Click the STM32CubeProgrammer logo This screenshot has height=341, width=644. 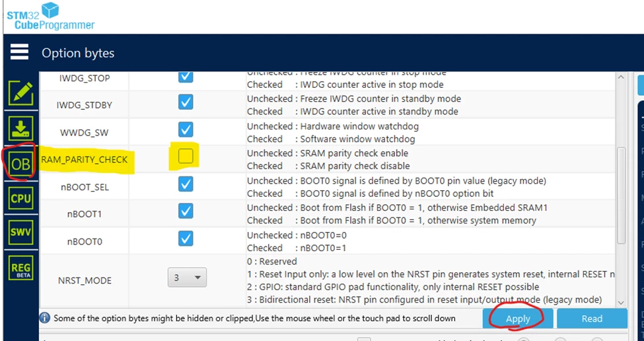coord(50,17)
